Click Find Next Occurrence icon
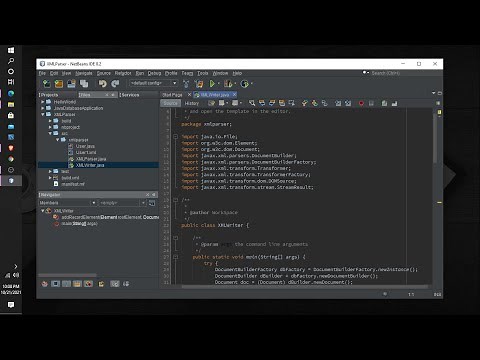 (272, 103)
